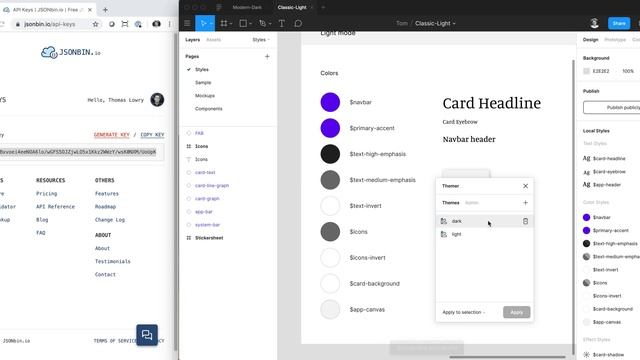640x360 pixels.
Task: Open the Assets tab
Action: 213,40
